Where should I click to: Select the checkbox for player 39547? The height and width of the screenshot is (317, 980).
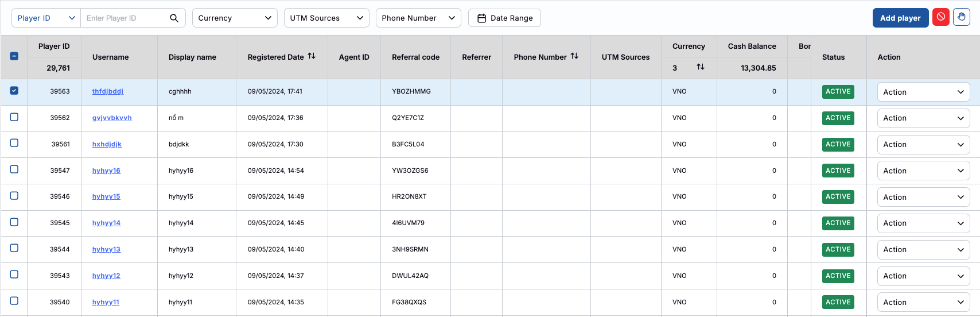pyautogui.click(x=14, y=169)
